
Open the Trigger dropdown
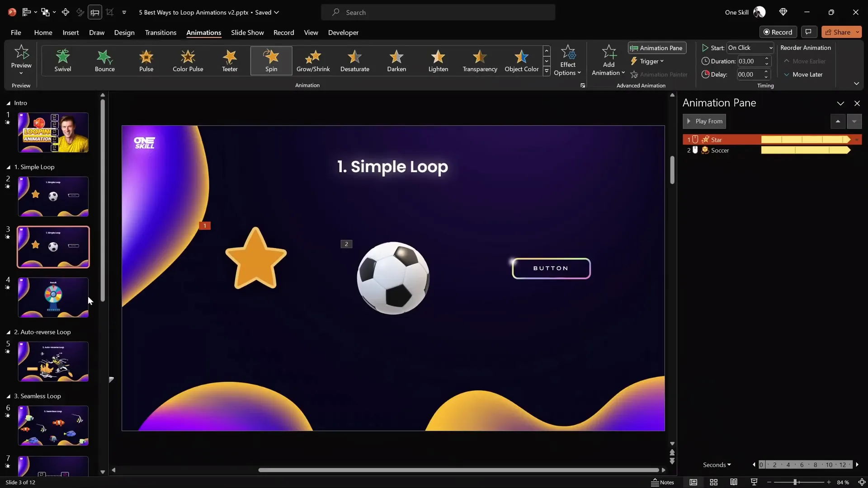point(647,61)
